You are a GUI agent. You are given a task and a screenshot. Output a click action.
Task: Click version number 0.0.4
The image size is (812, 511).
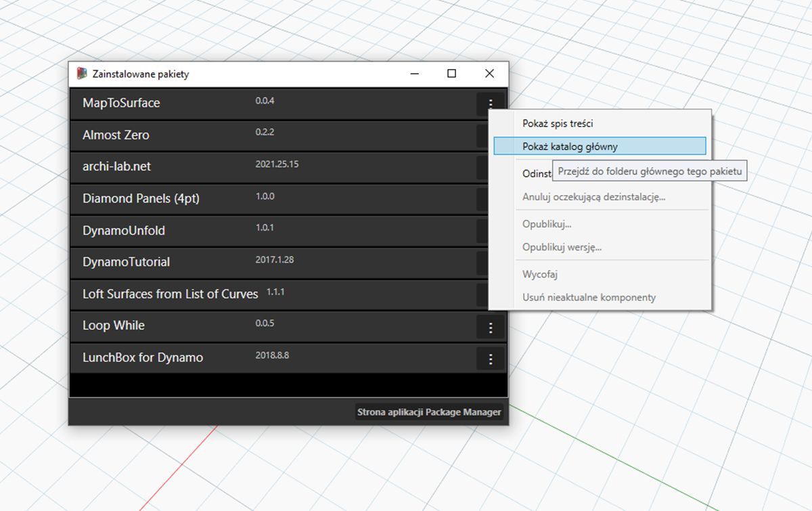click(265, 101)
